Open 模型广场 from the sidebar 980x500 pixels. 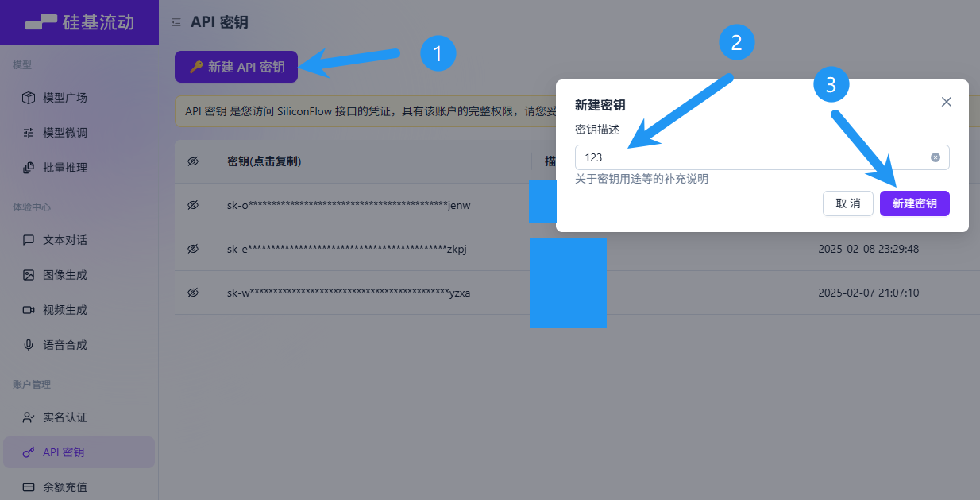(x=65, y=98)
